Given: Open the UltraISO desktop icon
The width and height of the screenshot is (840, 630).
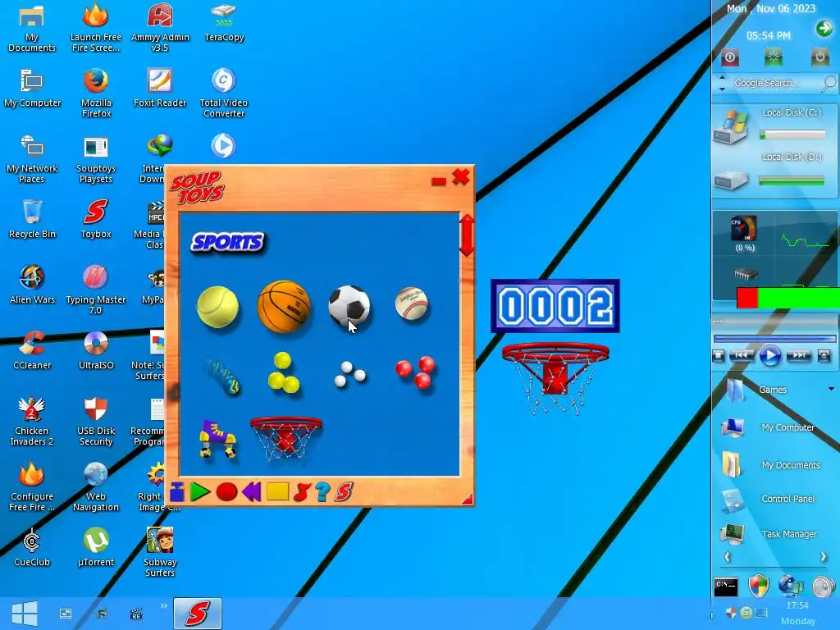Looking at the screenshot, I should tap(96, 350).
